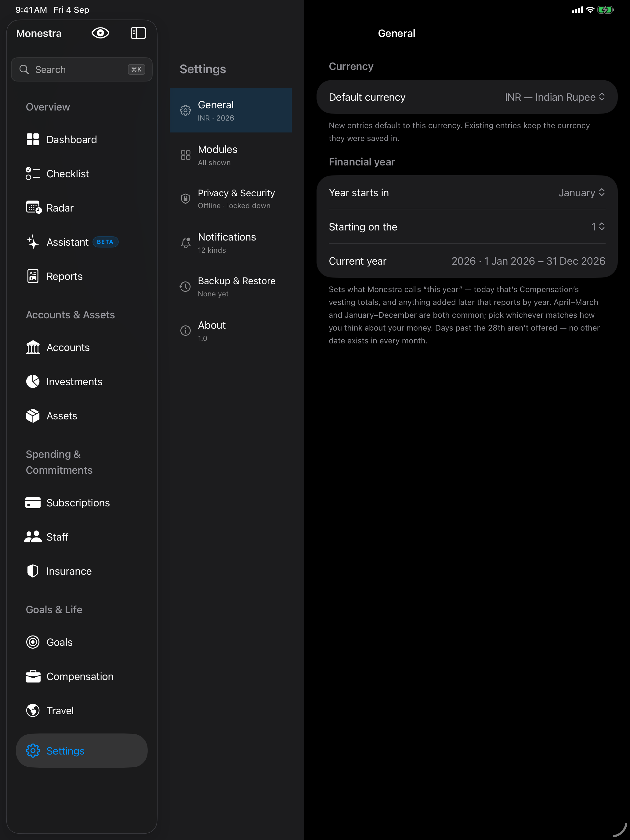
Task: Click the Accounts & Assets section header
Action: click(70, 315)
